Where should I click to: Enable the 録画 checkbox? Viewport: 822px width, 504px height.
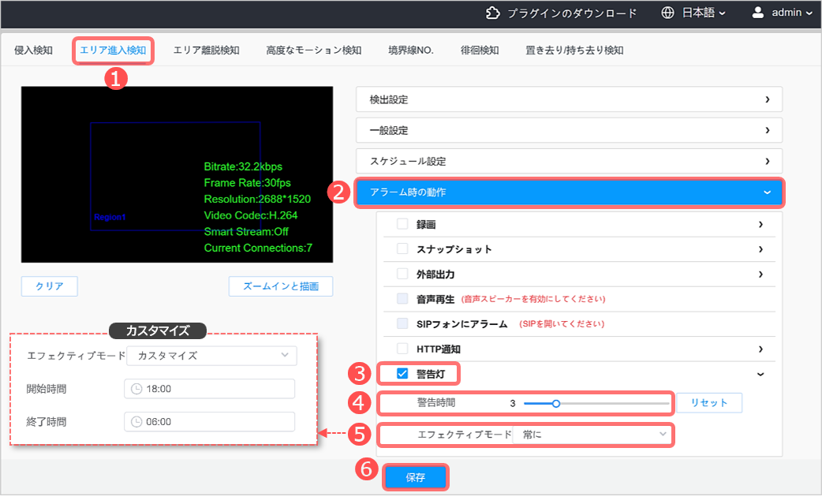point(402,224)
